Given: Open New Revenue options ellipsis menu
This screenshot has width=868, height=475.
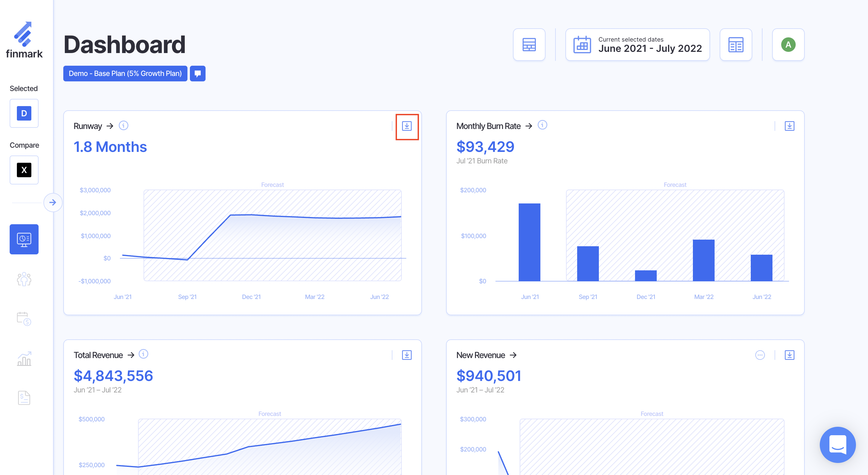Looking at the screenshot, I should [x=760, y=355].
